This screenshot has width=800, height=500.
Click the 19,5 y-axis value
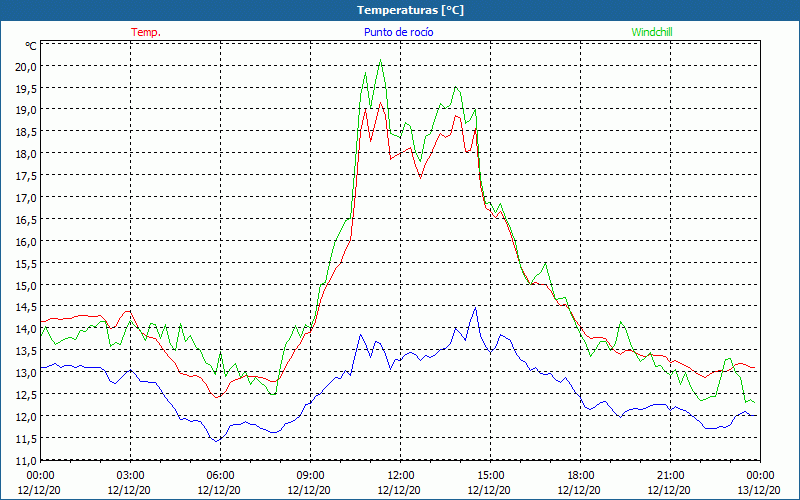tap(27, 88)
